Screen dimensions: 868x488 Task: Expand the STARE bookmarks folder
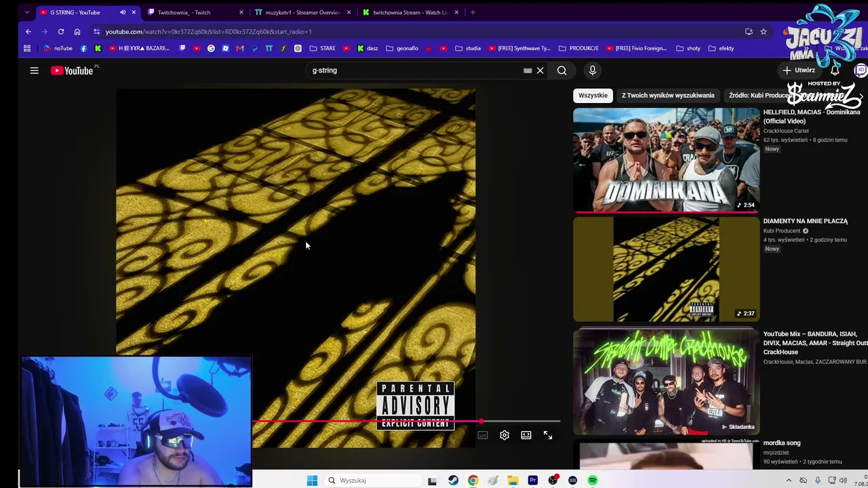coord(323,48)
